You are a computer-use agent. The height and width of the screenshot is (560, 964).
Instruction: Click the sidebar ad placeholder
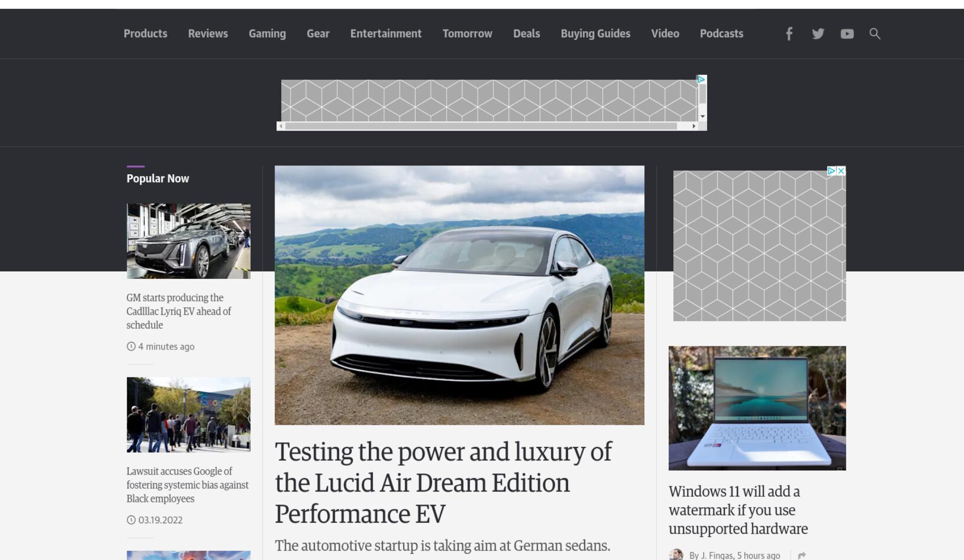click(x=760, y=246)
